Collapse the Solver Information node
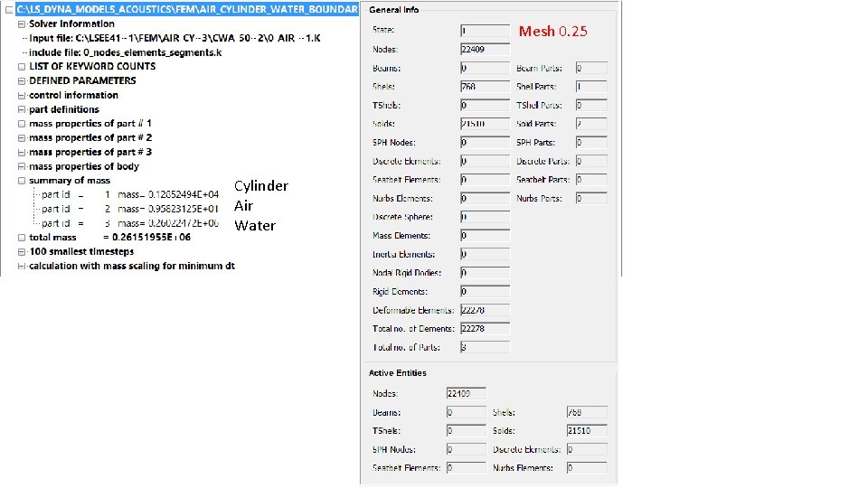 (22, 24)
